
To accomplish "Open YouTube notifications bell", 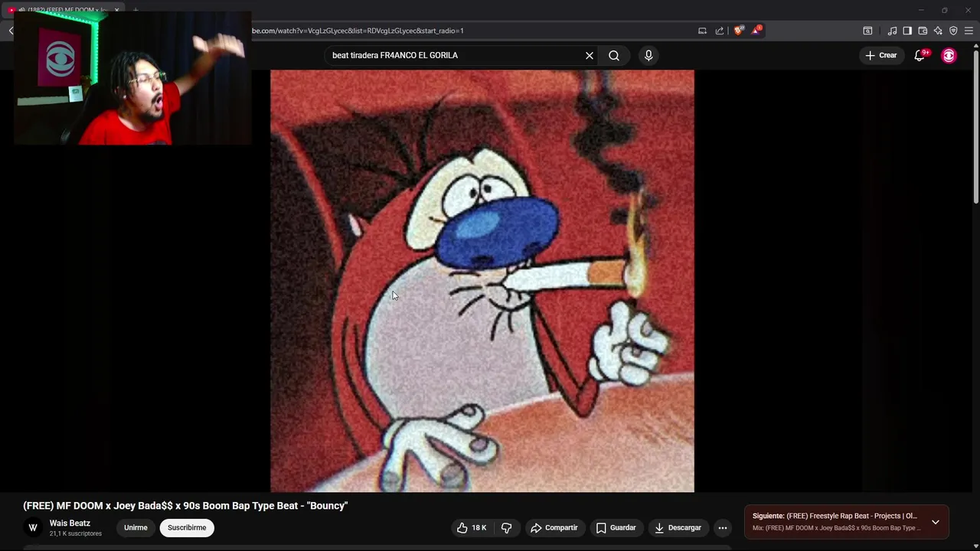I will 920,55.
